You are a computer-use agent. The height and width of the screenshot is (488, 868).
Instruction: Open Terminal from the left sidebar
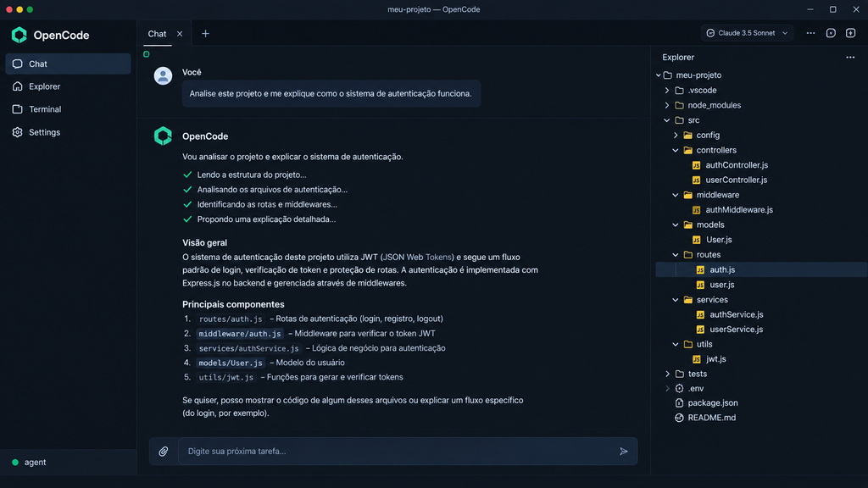point(68,109)
